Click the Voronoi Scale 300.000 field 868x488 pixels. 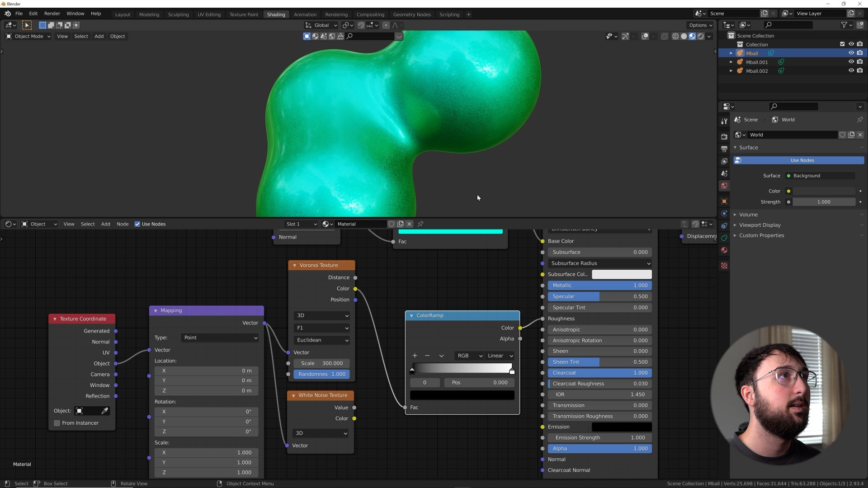point(322,363)
